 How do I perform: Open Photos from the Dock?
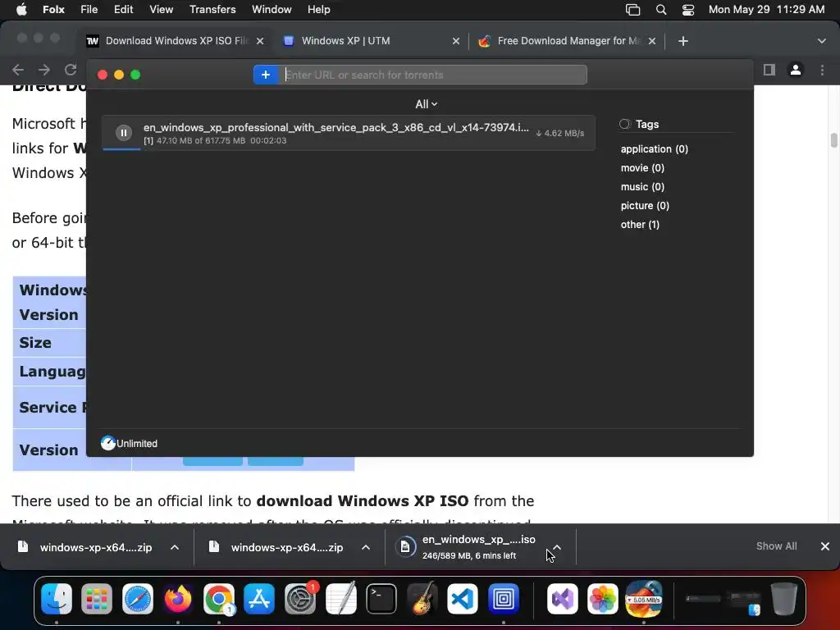click(603, 598)
